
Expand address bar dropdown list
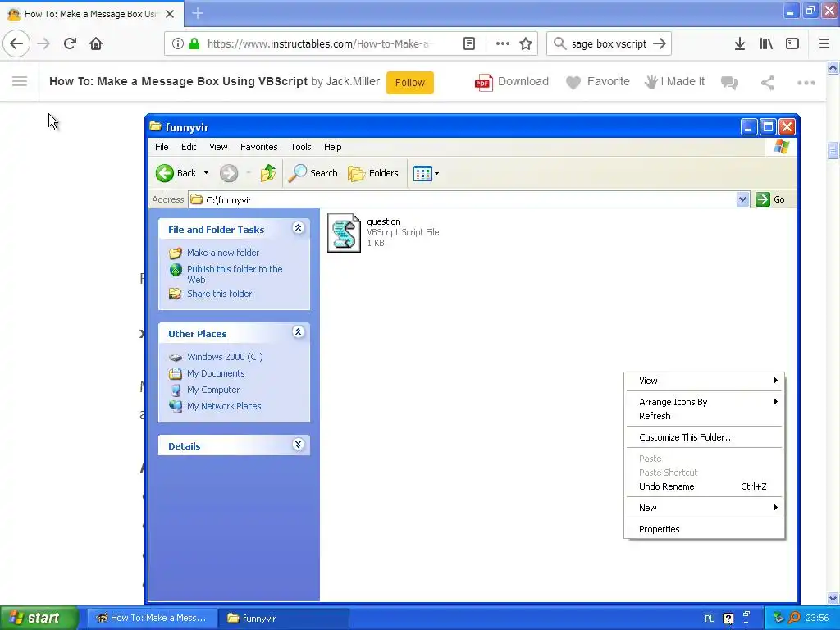coord(742,199)
